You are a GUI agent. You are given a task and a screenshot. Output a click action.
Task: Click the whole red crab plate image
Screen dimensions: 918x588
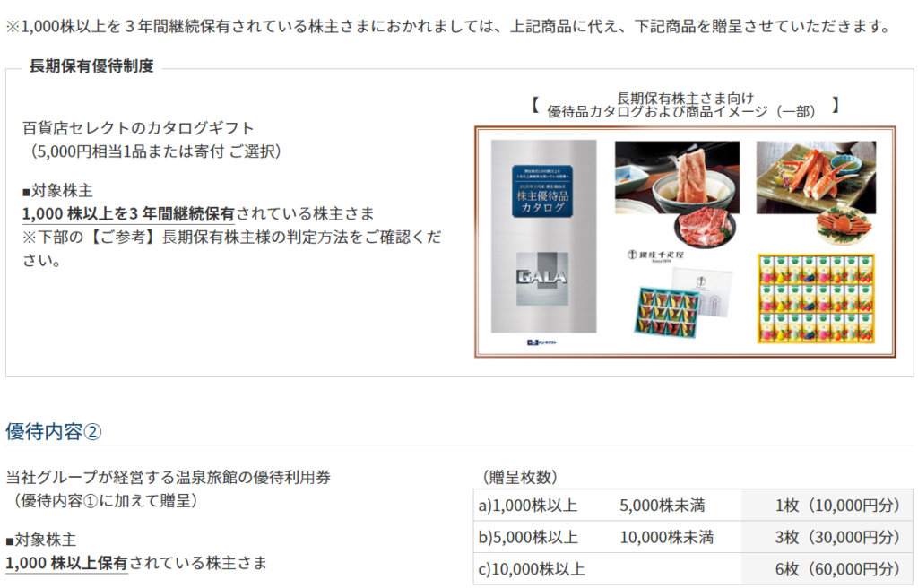click(844, 224)
